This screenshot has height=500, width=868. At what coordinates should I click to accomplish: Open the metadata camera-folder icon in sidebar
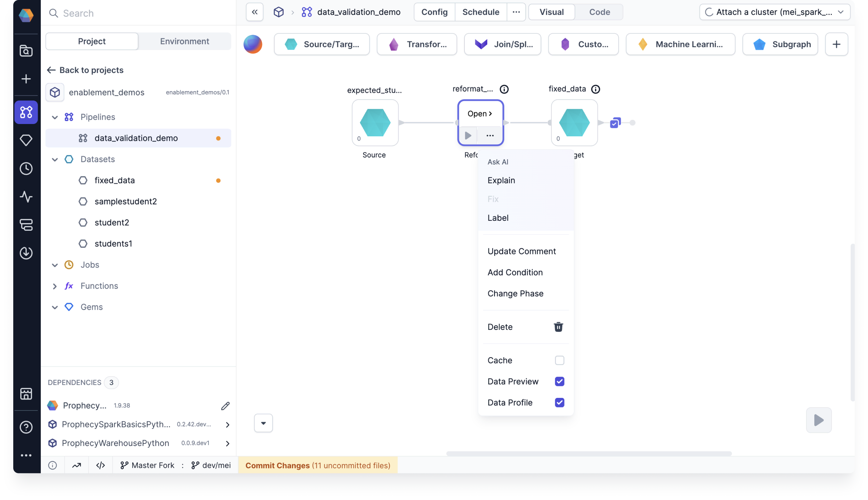tap(26, 51)
